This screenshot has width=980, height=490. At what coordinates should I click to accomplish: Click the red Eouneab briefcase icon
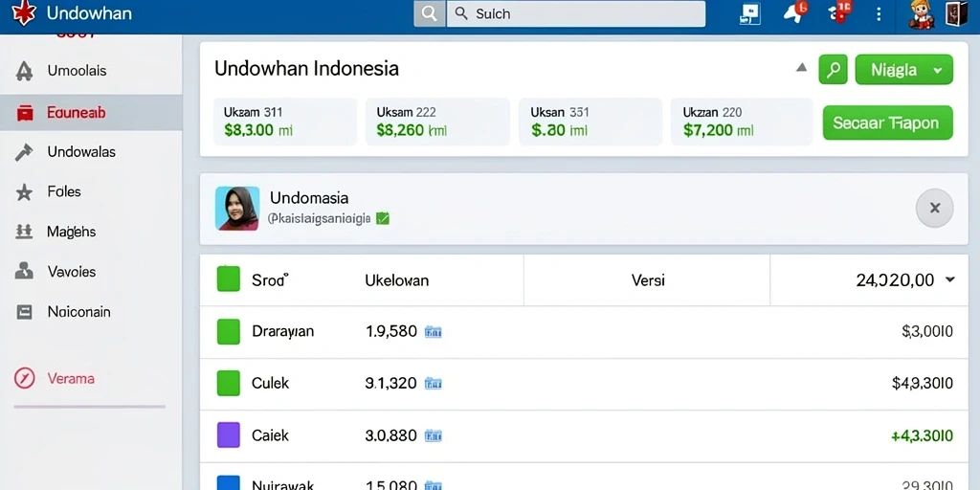tap(24, 113)
